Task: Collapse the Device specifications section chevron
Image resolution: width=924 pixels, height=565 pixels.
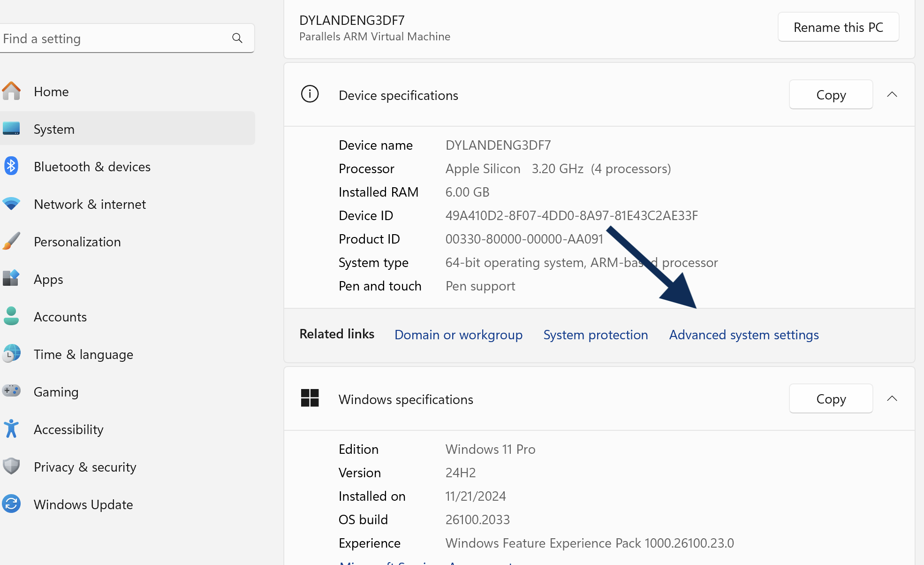Action: pyautogui.click(x=892, y=94)
